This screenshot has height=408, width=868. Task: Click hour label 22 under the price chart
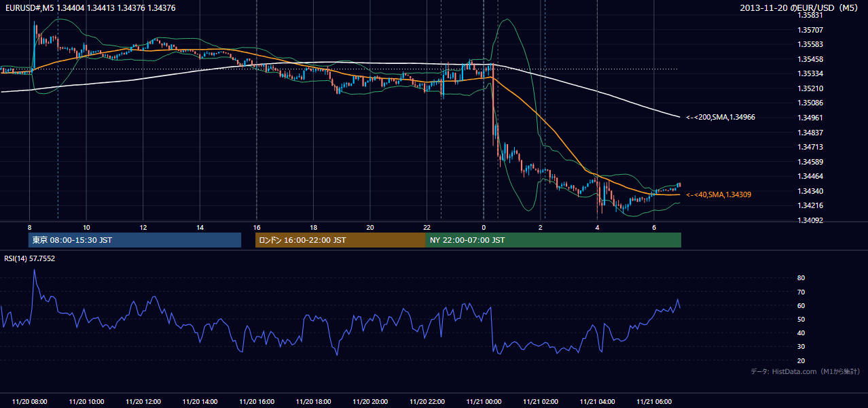[427, 227]
